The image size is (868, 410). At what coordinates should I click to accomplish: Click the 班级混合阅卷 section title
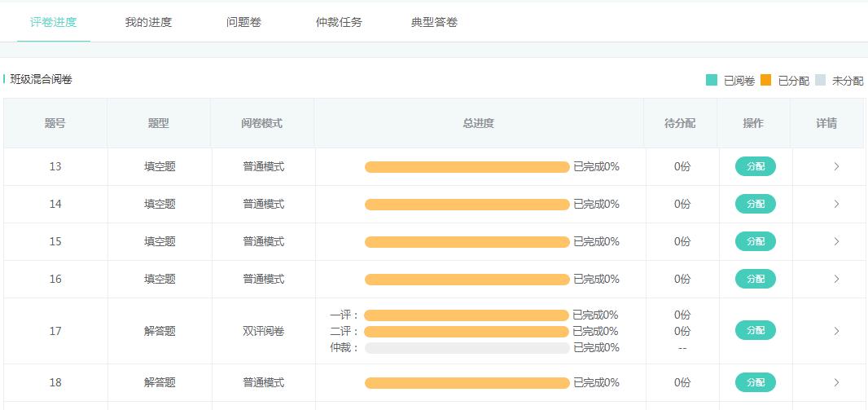click(x=41, y=79)
